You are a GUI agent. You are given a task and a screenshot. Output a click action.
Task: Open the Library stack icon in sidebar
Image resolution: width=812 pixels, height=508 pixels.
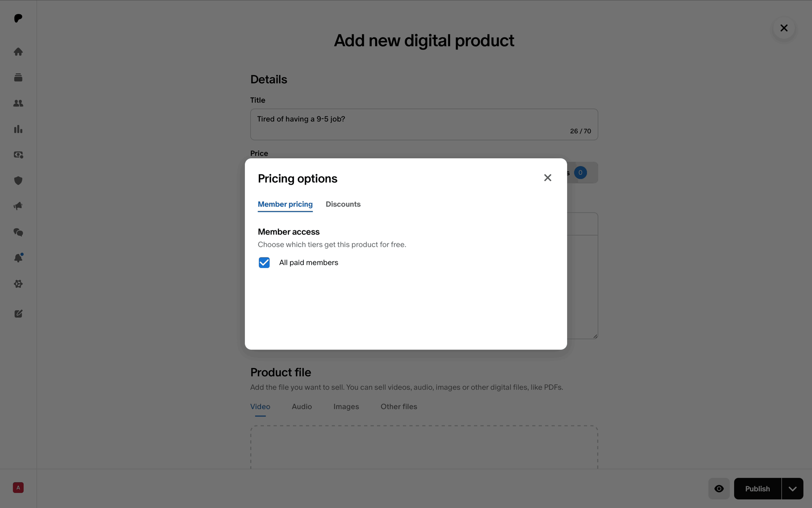coord(18,77)
